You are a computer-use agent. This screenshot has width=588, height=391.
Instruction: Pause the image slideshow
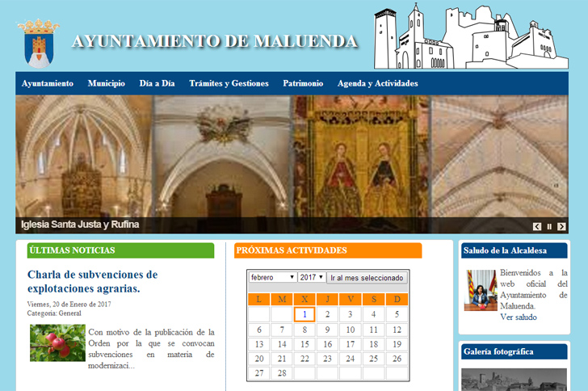click(x=549, y=227)
